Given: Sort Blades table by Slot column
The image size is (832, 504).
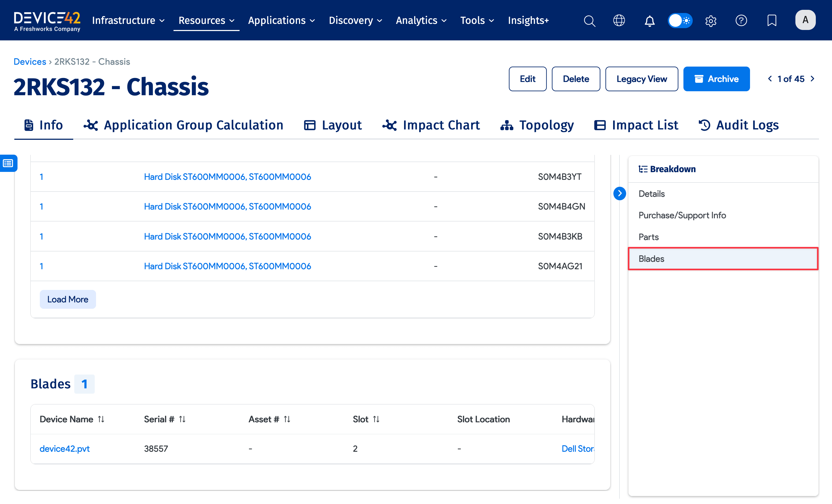Looking at the screenshot, I should [376, 419].
